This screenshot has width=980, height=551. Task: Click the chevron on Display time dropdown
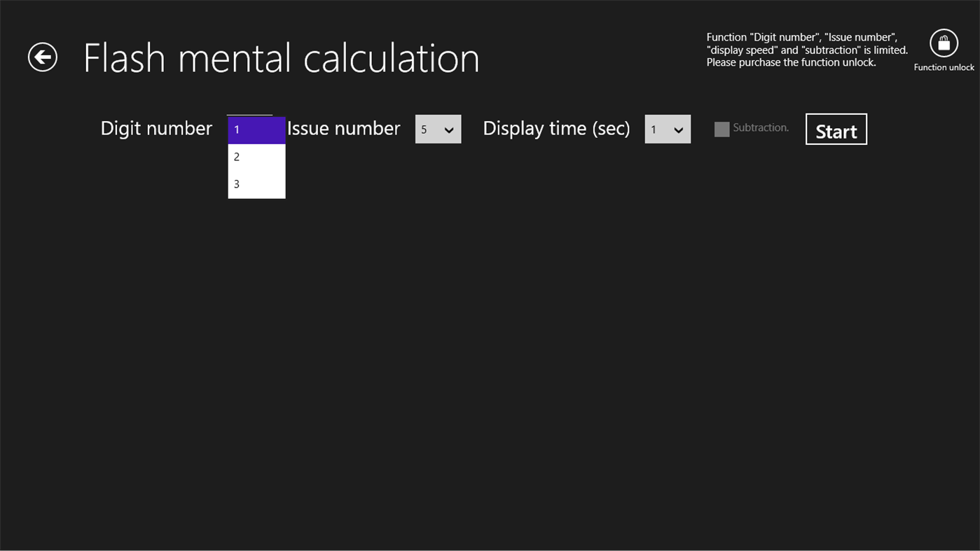pos(678,129)
